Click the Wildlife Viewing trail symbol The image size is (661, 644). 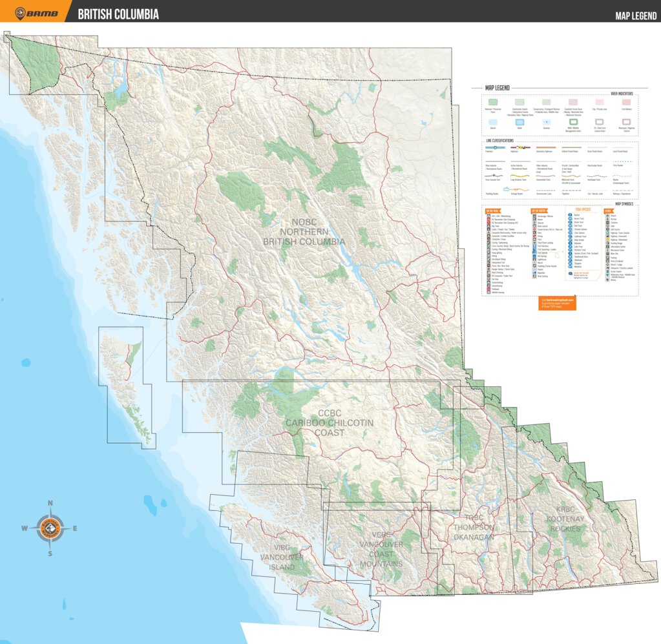point(488,293)
